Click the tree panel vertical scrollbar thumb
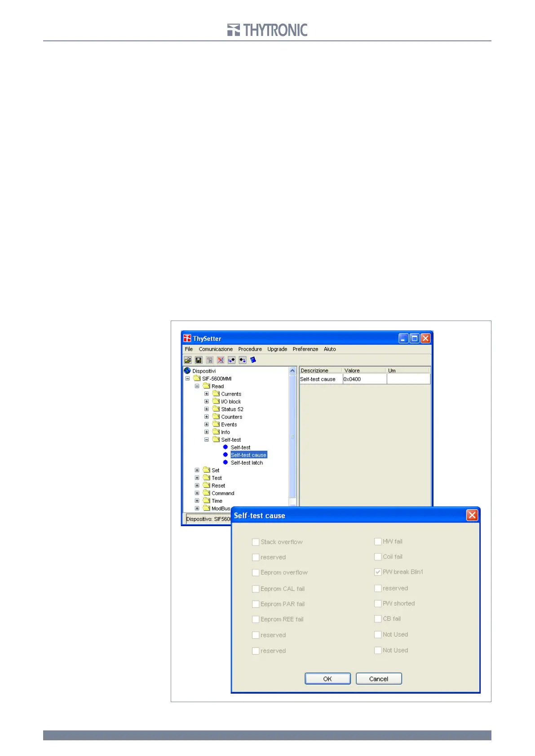This screenshot has height=756, width=535. (x=292, y=436)
